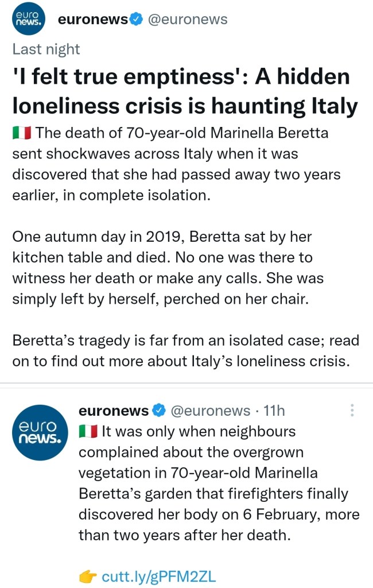Expand the tweet's three-dot more options menu
This screenshot has height=588, width=373.
[352, 411]
